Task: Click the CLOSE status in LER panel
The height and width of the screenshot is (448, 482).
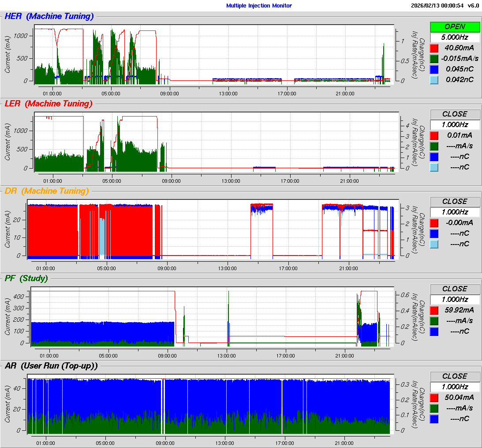Action: click(x=454, y=114)
